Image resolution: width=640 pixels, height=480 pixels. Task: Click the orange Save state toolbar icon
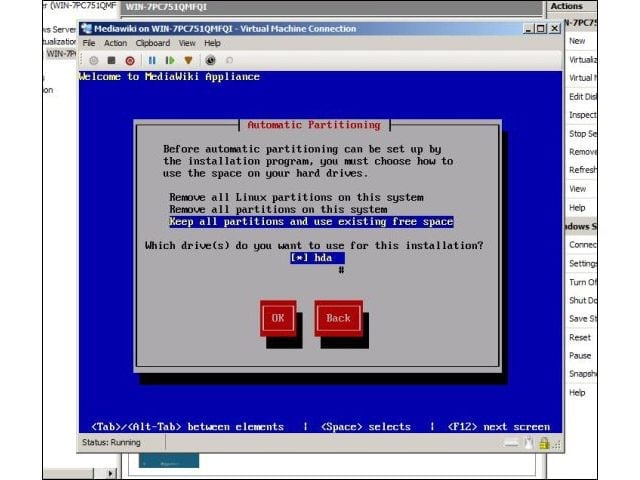tap(188, 60)
